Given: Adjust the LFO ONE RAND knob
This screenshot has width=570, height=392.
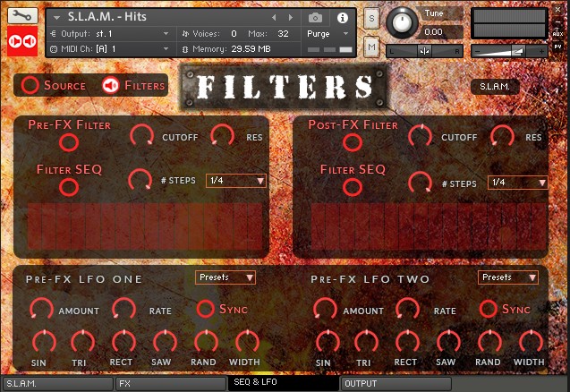Looking at the screenshot, I should click(x=206, y=342).
